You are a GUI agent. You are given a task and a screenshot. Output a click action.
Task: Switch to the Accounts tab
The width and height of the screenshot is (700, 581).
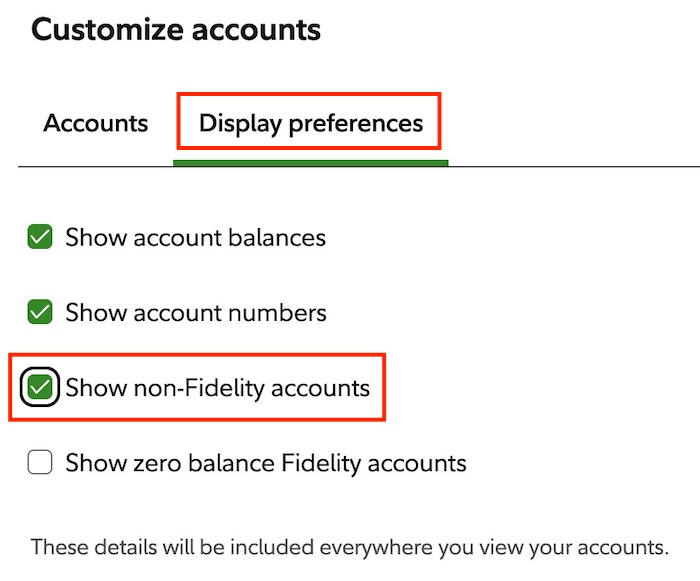(x=96, y=123)
